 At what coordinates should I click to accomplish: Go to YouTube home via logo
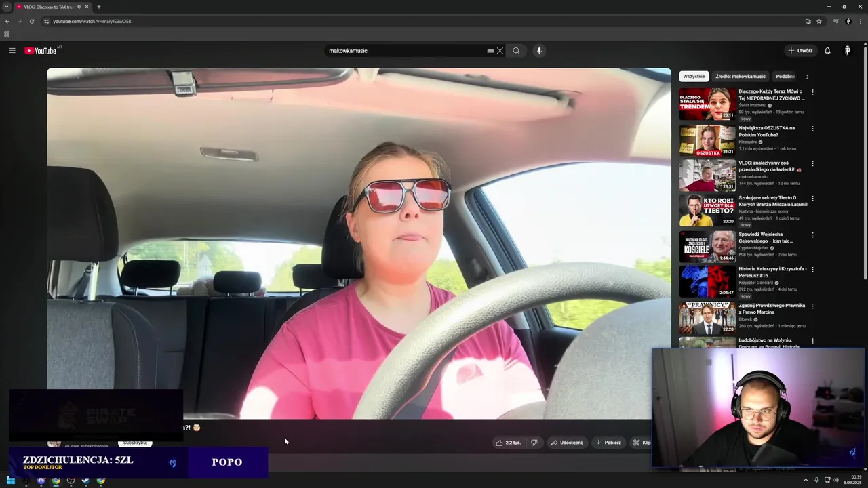41,51
